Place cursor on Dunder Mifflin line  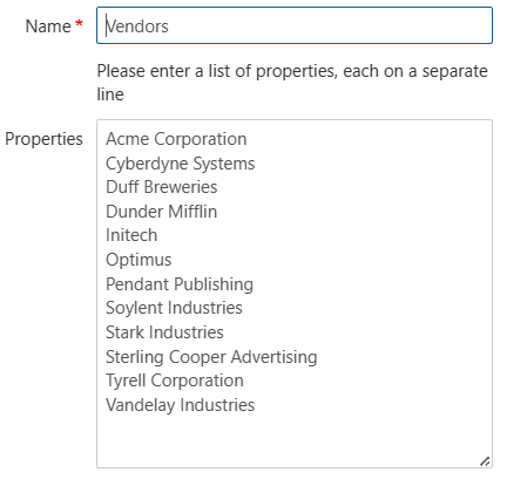pos(161,211)
